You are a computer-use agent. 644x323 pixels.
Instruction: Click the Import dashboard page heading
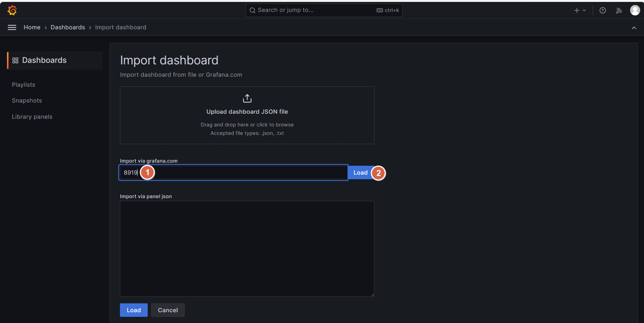[x=169, y=60]
